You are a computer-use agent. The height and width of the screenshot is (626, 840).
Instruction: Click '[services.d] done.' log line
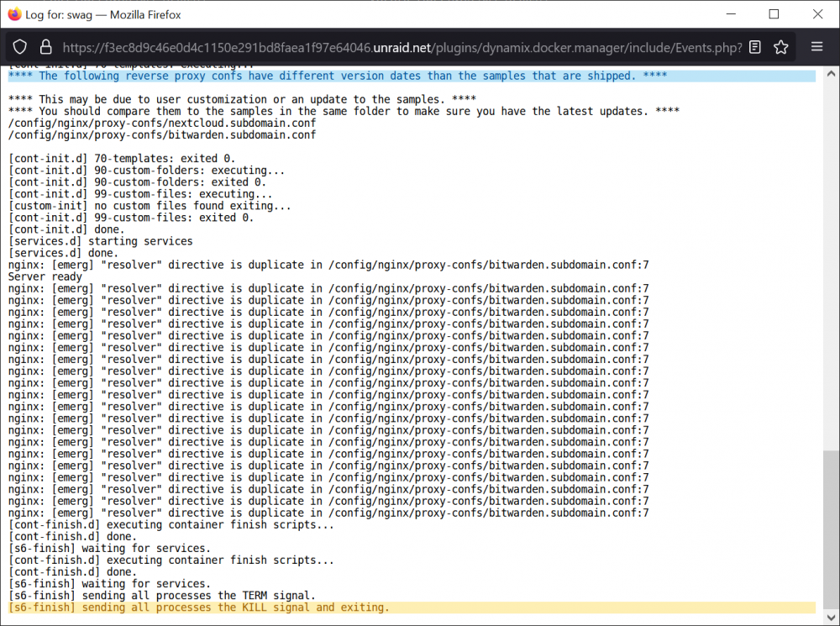point(63,253)
